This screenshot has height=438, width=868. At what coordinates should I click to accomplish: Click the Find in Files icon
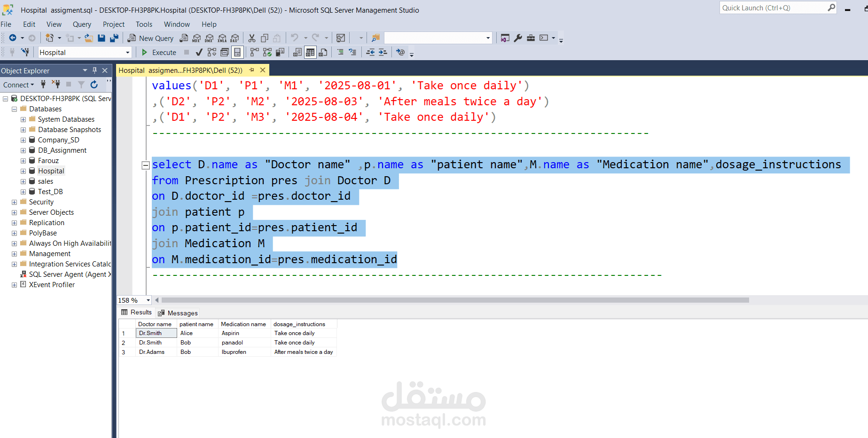click(375, 38)
